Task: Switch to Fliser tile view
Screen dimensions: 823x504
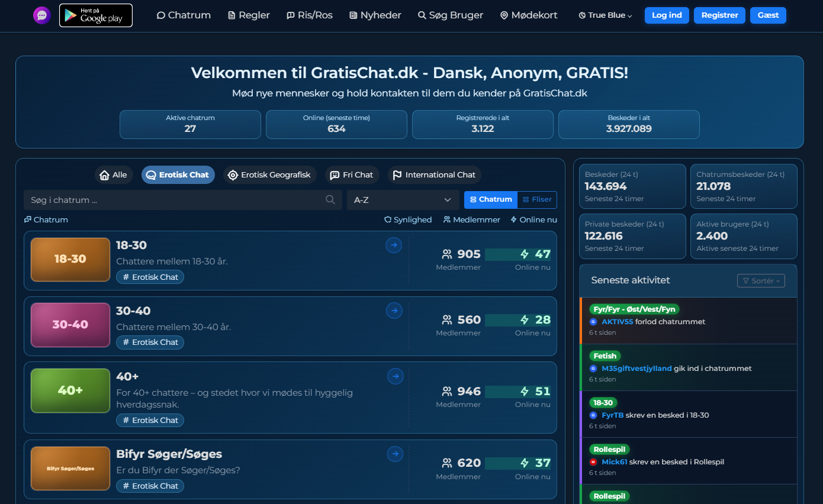Action: (537, 200)
